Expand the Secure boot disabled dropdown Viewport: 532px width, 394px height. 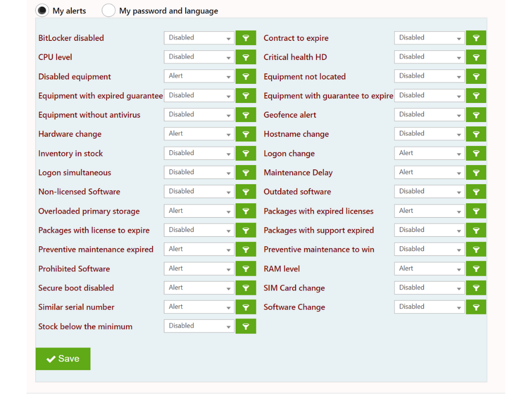click(x=199, y=288)
